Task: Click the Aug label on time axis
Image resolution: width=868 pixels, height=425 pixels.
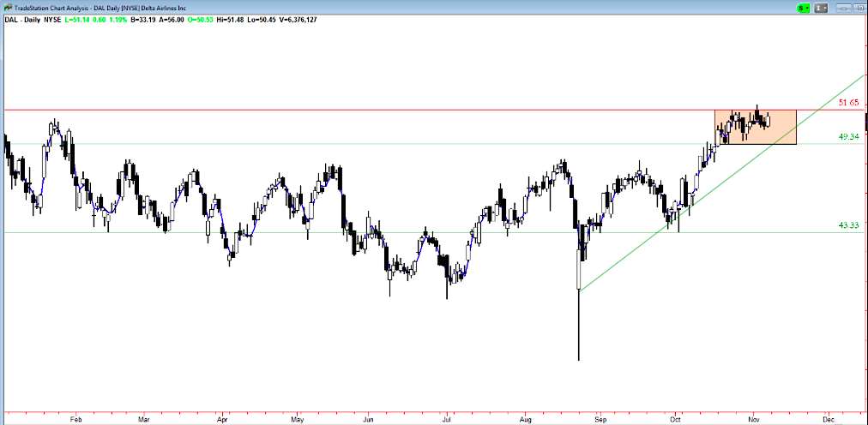Action: click(x=526, y=420)
